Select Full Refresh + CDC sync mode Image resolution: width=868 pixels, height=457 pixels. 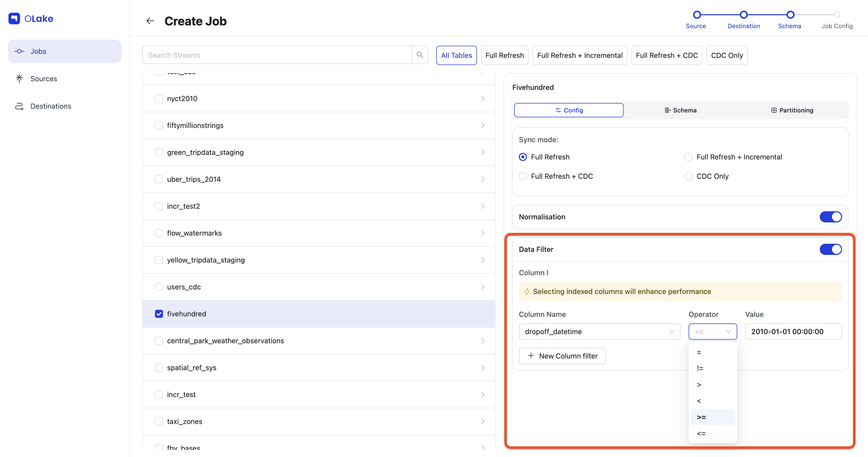pos(523,176)
